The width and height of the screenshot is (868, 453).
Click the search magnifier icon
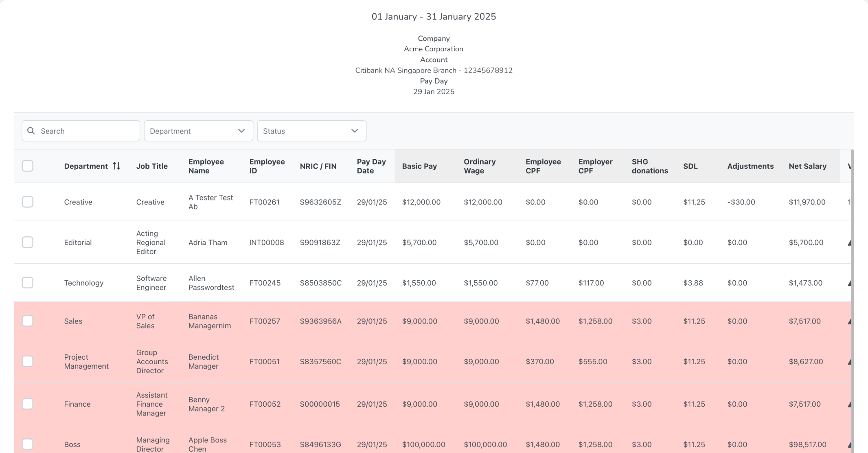point(31,131)
